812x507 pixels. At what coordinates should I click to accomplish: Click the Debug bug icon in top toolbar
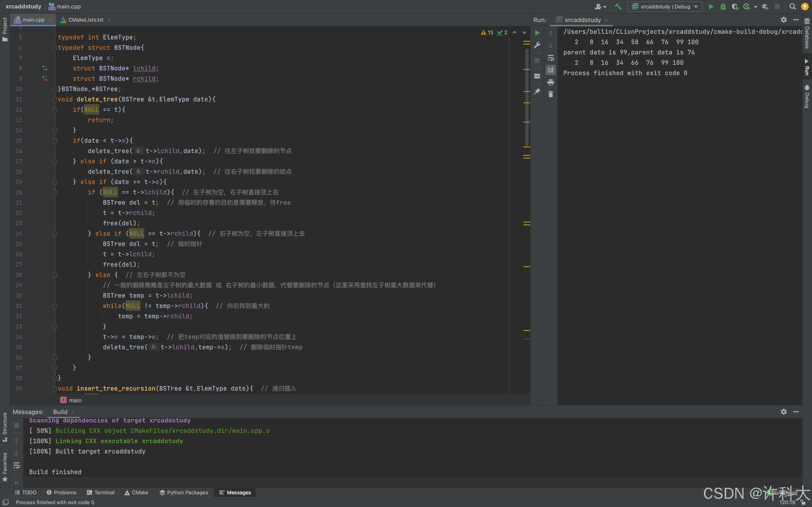pyautogui.click(x=723, y=6)
